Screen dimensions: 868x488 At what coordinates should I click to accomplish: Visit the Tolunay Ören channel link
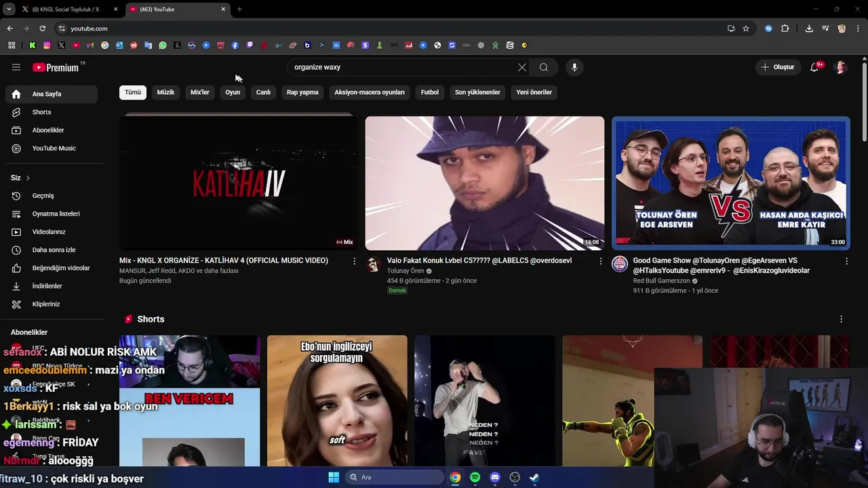(x=406, y=270)
